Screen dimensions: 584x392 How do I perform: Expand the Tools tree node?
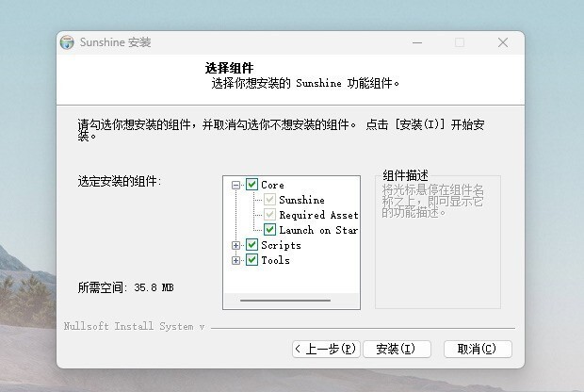coord(235,260)
